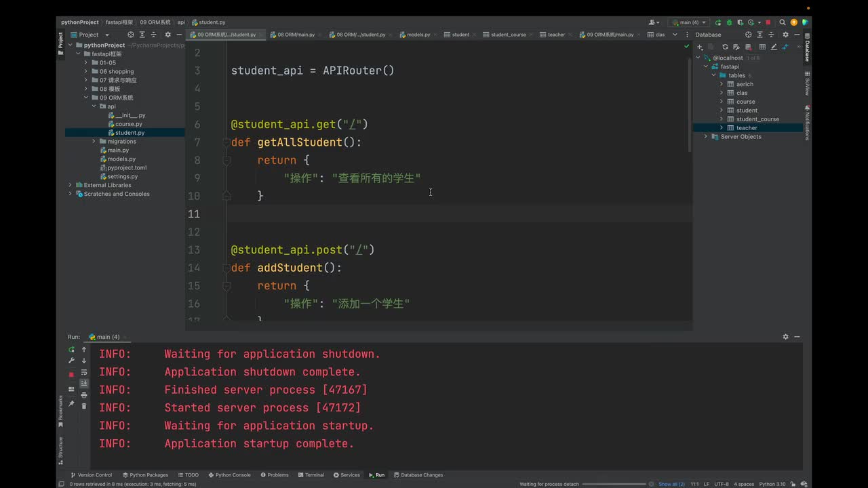Screen dimensions: 868x488
Task: Select opened file in the Project panel
Action: [132, 35]
